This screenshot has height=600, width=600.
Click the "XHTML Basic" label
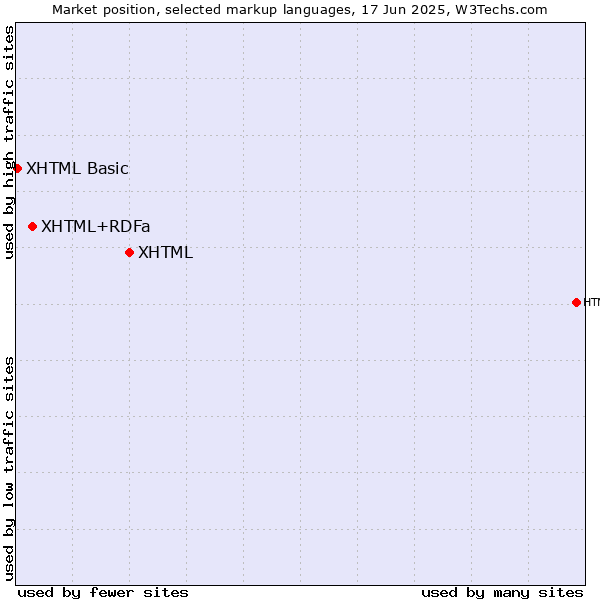pyautogui.click(x=77, y=168)
